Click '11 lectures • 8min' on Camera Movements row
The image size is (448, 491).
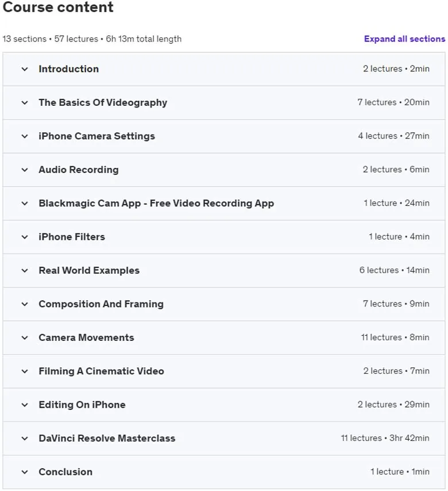point(395,337)
